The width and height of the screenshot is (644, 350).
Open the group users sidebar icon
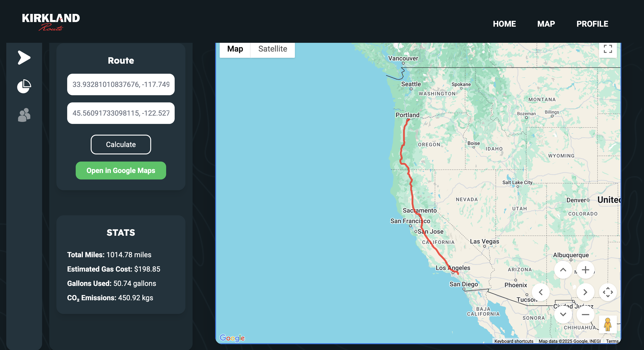[24, 115]
